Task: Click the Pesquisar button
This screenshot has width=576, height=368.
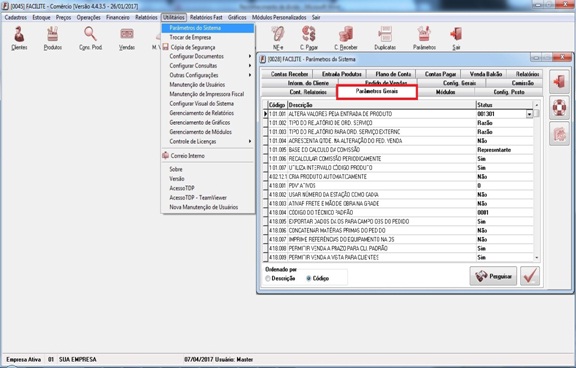Action: (x=493, y=276)
